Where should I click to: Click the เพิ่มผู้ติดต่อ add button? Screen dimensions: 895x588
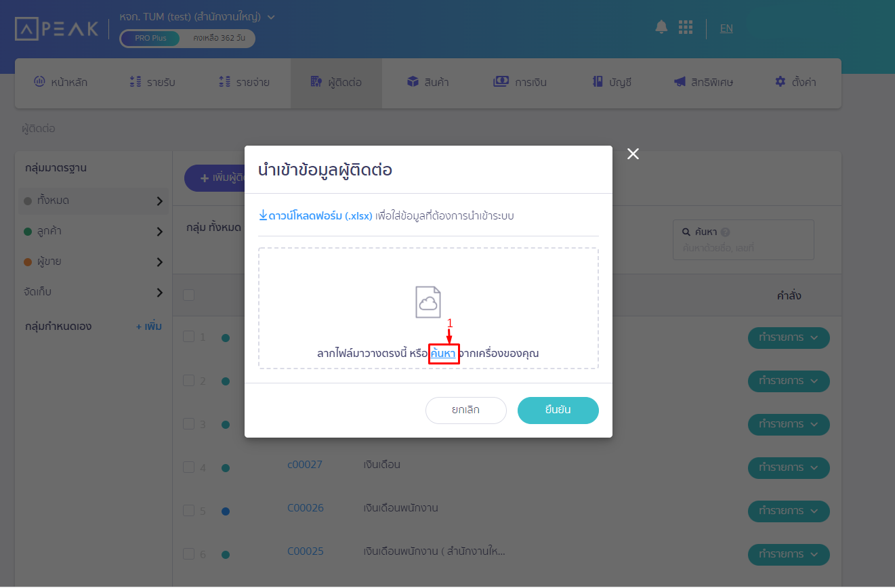click(x=215, y=178)
